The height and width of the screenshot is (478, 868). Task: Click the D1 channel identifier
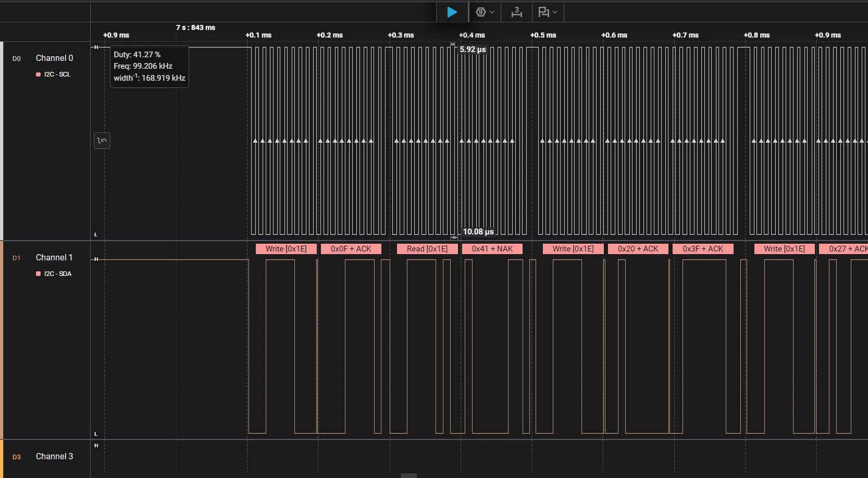(17, 258)
